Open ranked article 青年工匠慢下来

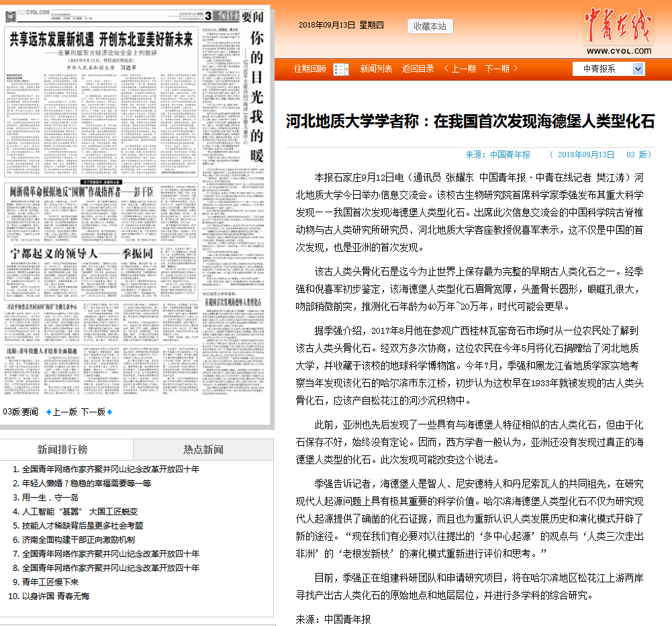coord(50,582)
